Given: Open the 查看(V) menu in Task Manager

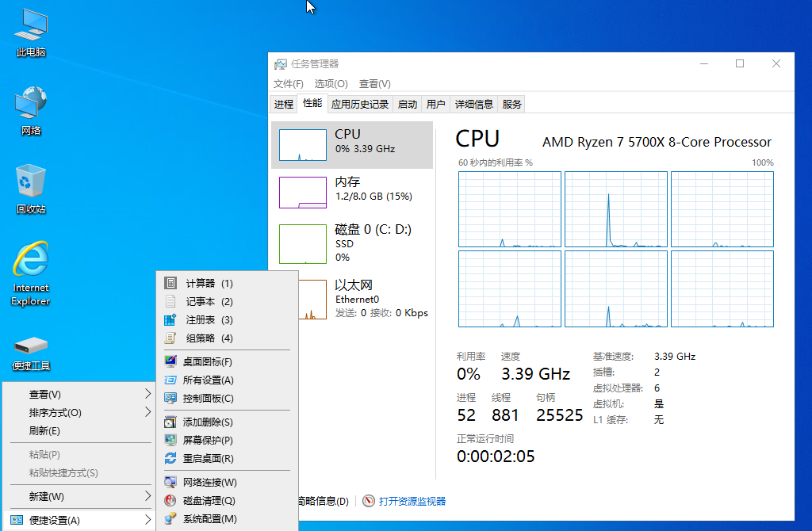Looking at the screenshot, I should click(x=375, y=84).
